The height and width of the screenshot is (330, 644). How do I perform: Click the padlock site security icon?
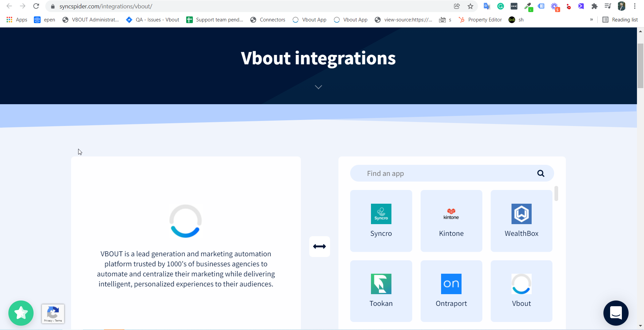(53, 6)
